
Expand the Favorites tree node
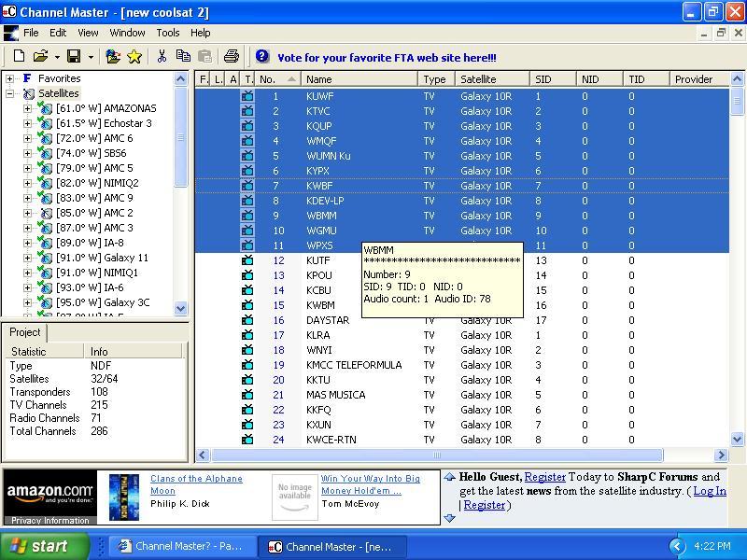coord(9,78)
